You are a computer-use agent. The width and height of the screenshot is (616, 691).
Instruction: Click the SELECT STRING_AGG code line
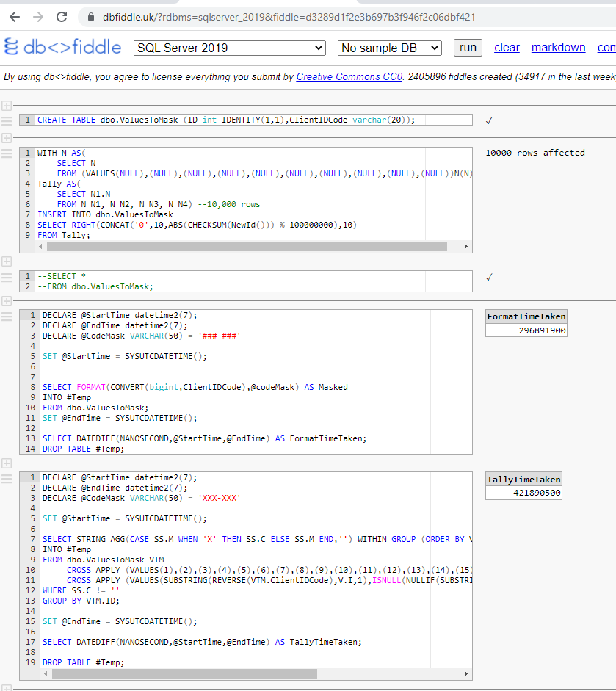pyautogui.click(x=257, y=539)
